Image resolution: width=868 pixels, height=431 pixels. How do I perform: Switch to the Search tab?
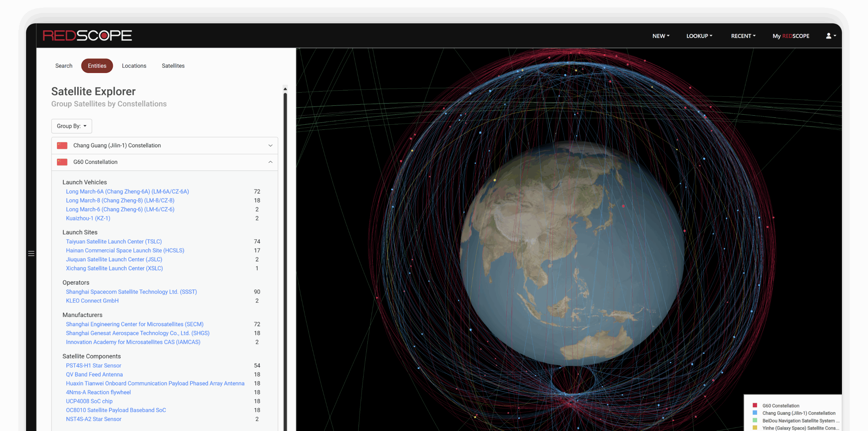(x=64, y=66)
